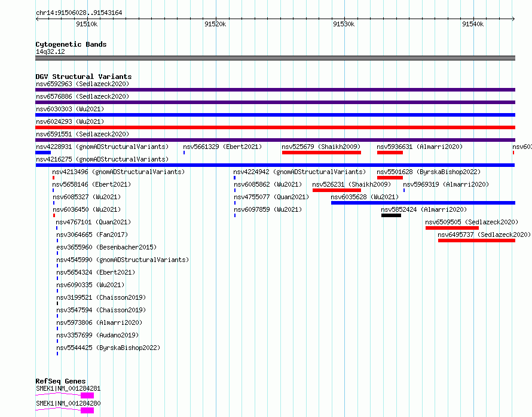Click the red bar under nsv5501628
Viewport: 532px width, 417px height.
390,178
